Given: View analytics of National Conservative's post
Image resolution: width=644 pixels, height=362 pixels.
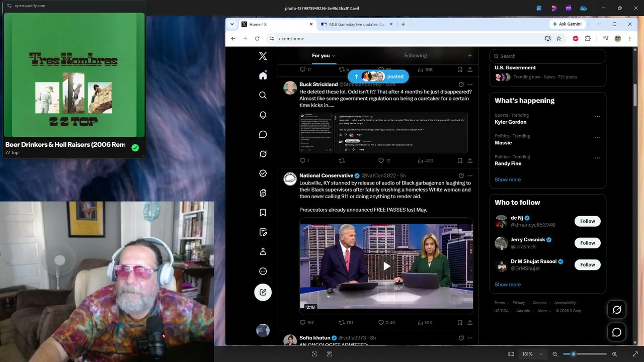Looking at the screenshot, I should (x=425, y=323).
